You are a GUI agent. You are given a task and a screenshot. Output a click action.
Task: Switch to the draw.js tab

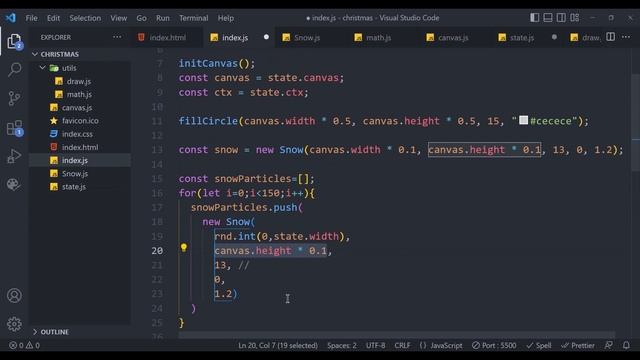coord(587,38)
